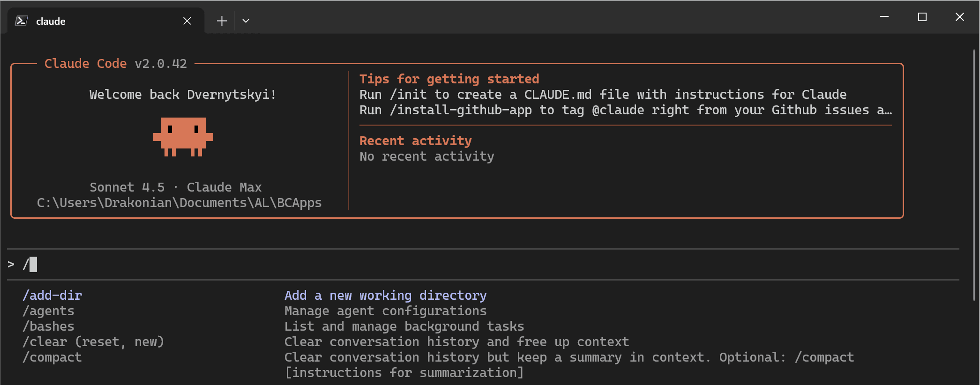
Task: Close the claude terminal tab
Action: (x=187, y=21)
